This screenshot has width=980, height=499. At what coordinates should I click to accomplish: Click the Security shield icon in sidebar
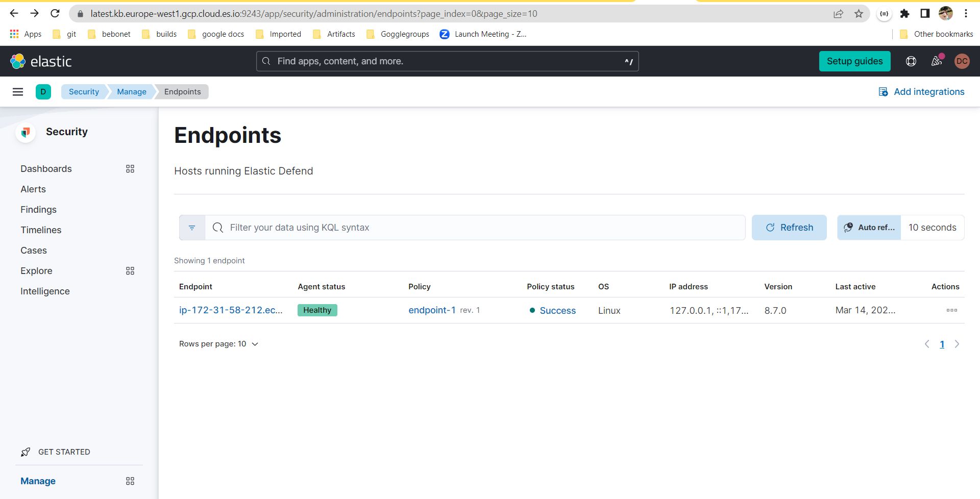[x=26, y=132]
